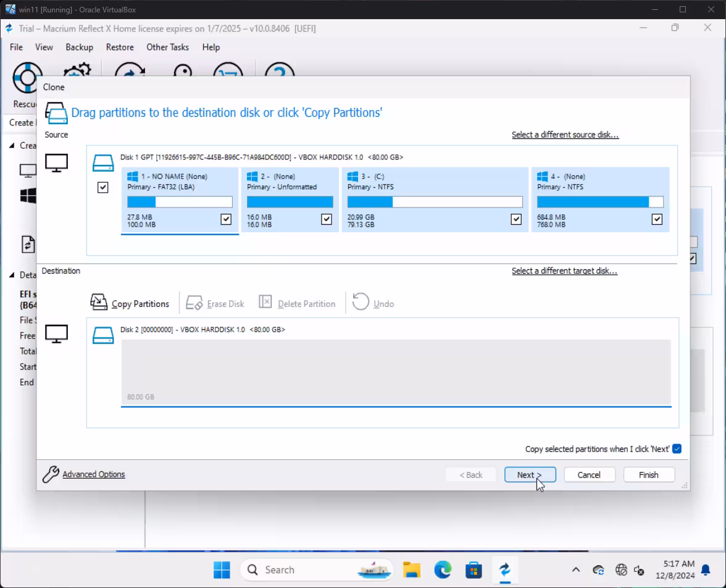Collapse the 'Crea' tree section behind dialog
The image size is (726, 588).
(x=12, y=146)
